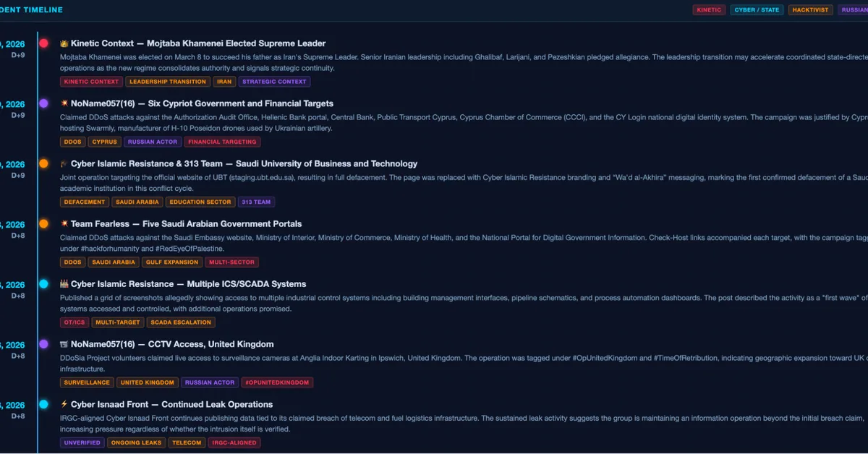Image resolution: width=868 pixels, height=454 pixels.
Task: Select the orange timeline dot for Team Fearless event
Action: pos(43,224)
